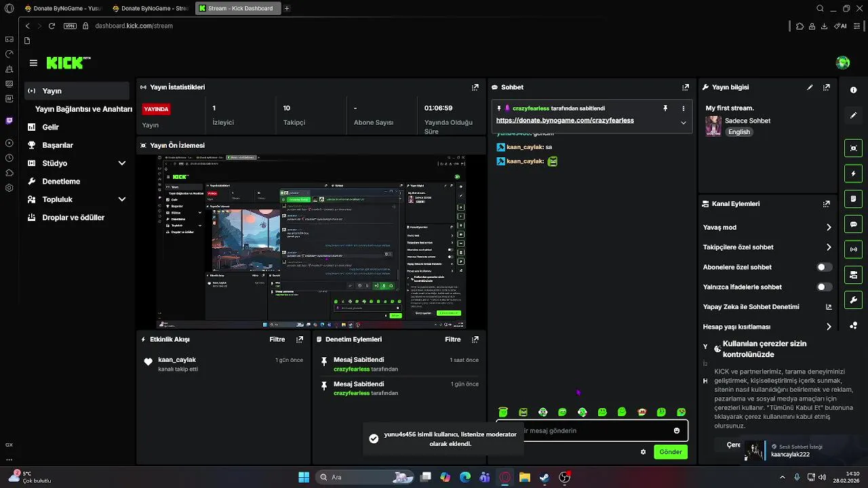Pop out the Yayın bilgisi panel
The width and height of the screenshot is (868, 488).
826,87
